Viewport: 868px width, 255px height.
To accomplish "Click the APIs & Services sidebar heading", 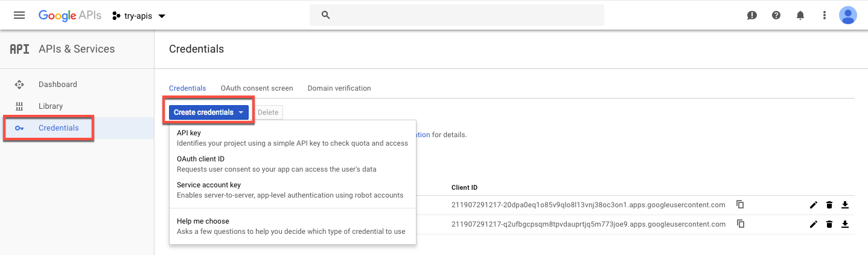I will click(x=77, y=50).
